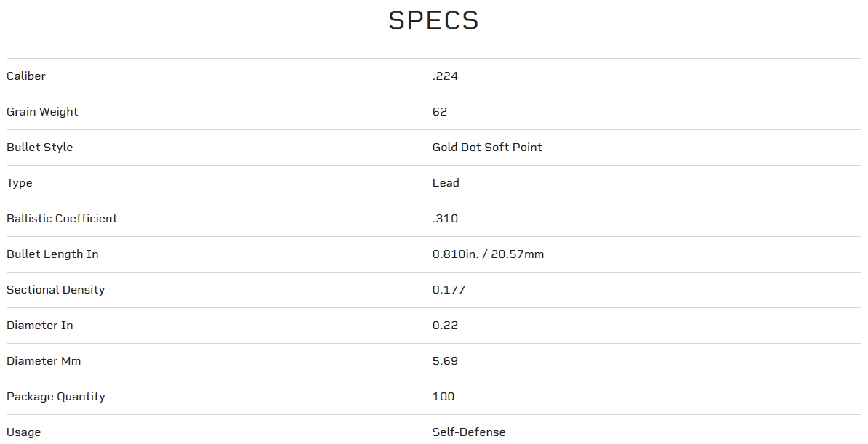The width and height of the screenshot is (868, 444).
Task: Click the Type row label
Action: coord(20,183)
